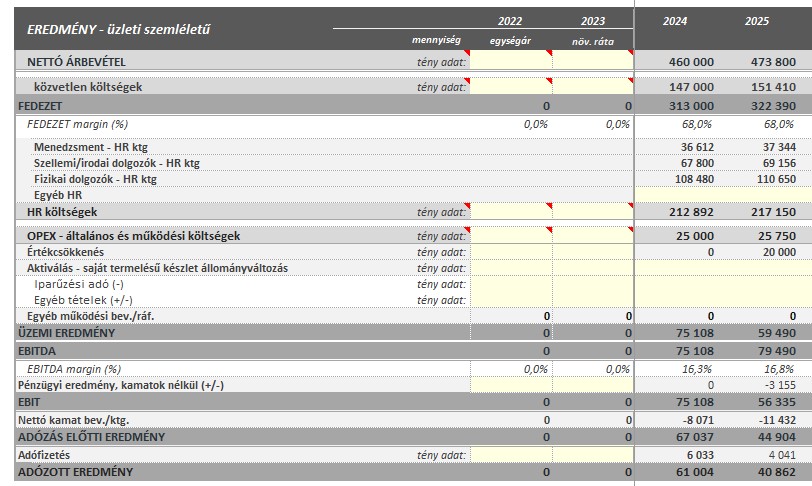The height and width of the screenshot is (486, 812).
Task: Select the FEDEZET row label
Action: 40,106
